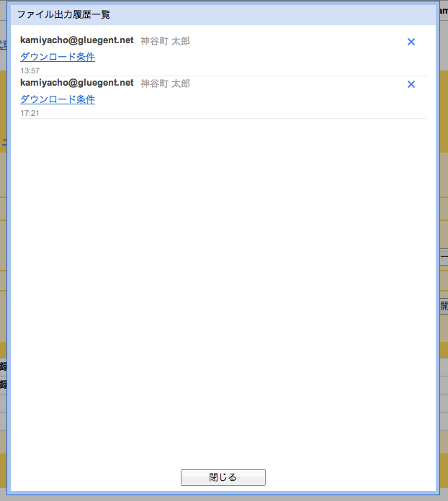Screen dimensions: 448x501
Task: Click the email address in the second entry
Action: point(77,83)
